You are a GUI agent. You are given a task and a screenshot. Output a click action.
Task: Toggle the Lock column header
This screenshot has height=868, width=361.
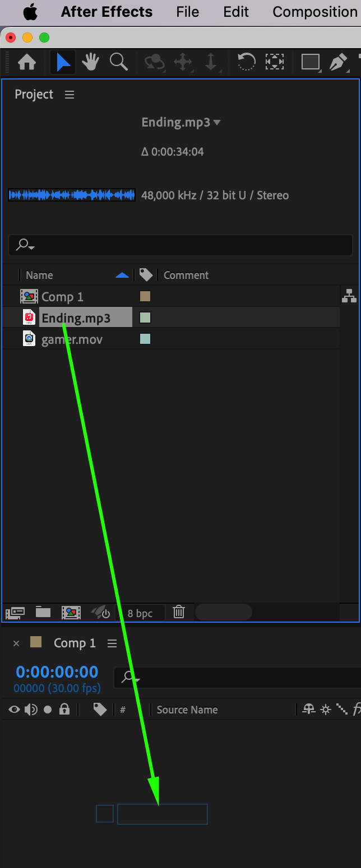pyautogui.click(x=64, y=710)
